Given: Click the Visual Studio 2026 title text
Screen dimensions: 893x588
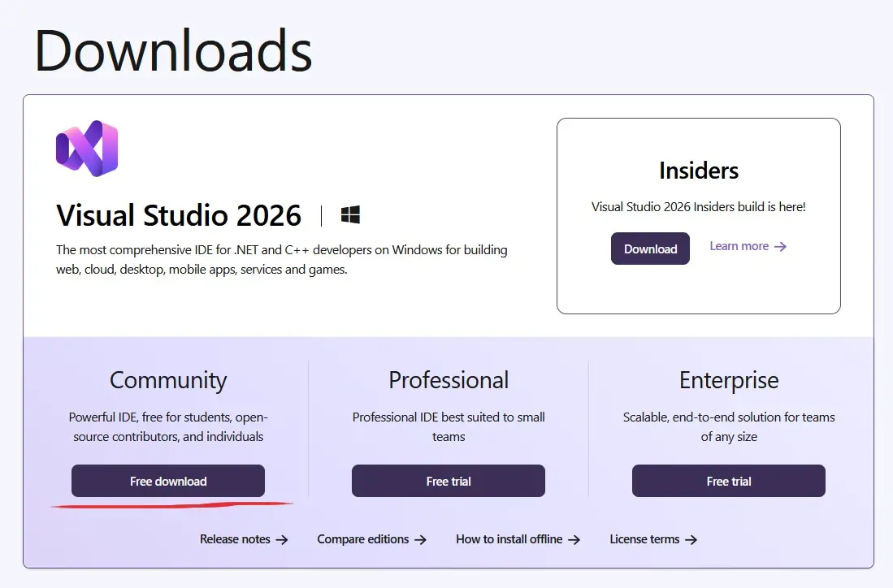Looking at the screenshot, I should 178,215.
